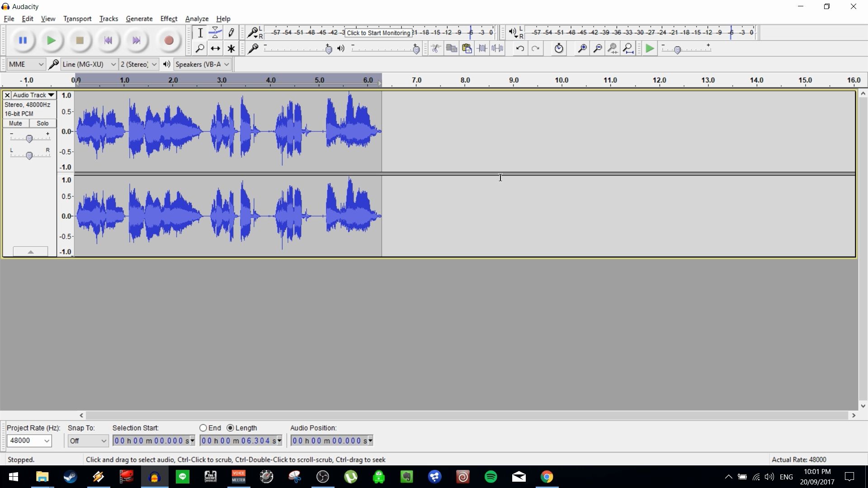The image size is (868, 488).
Task: Mute the Audio Track
Action: click(x=15, y=123)
